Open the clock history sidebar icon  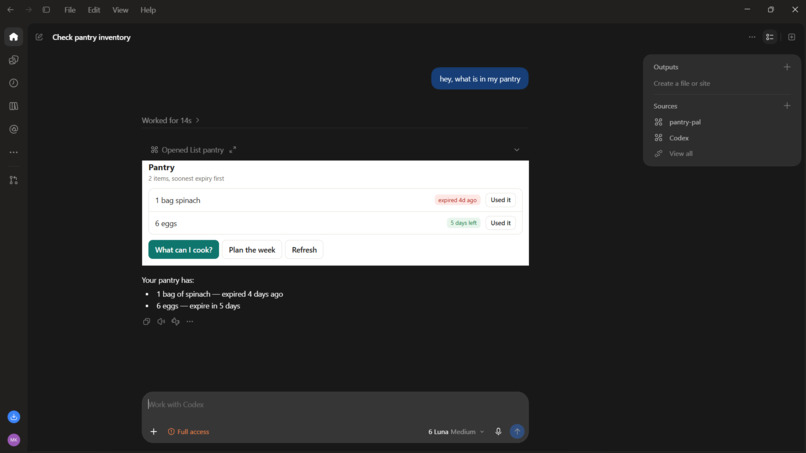[13, 83]
